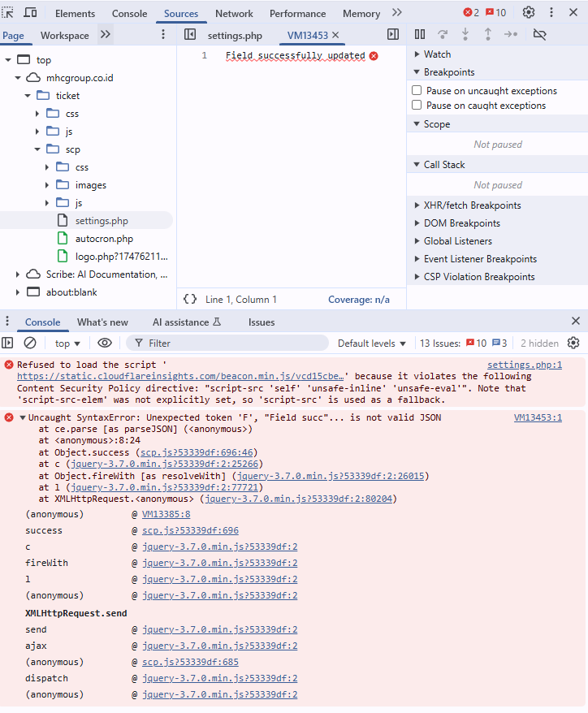Click the clear console icon

pos(30,344)
